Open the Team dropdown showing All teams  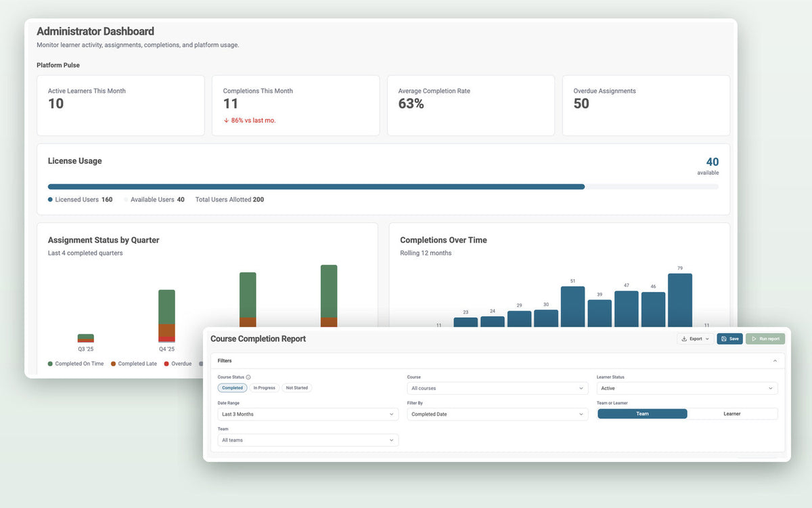[x=308, y=440]
